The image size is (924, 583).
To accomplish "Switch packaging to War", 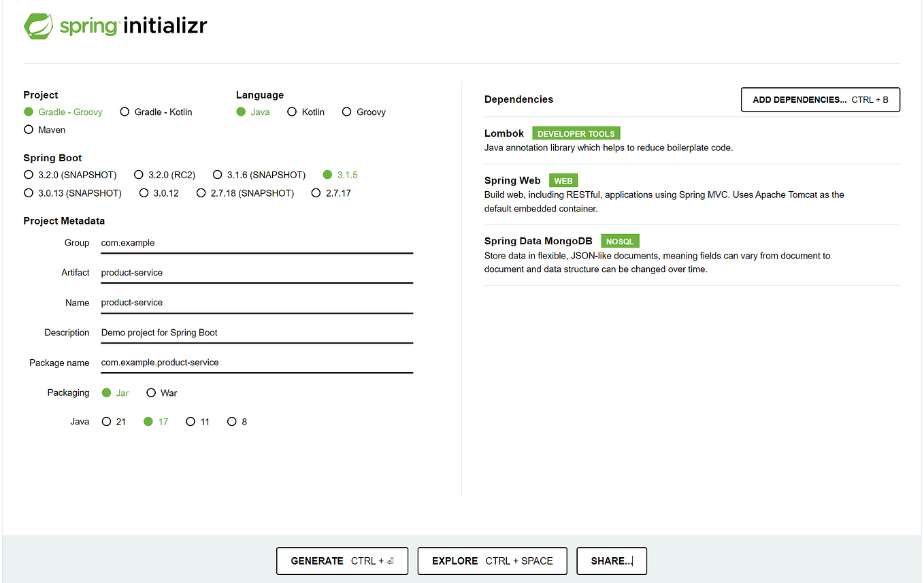I will pyautogui.click(x=150, y=393).
